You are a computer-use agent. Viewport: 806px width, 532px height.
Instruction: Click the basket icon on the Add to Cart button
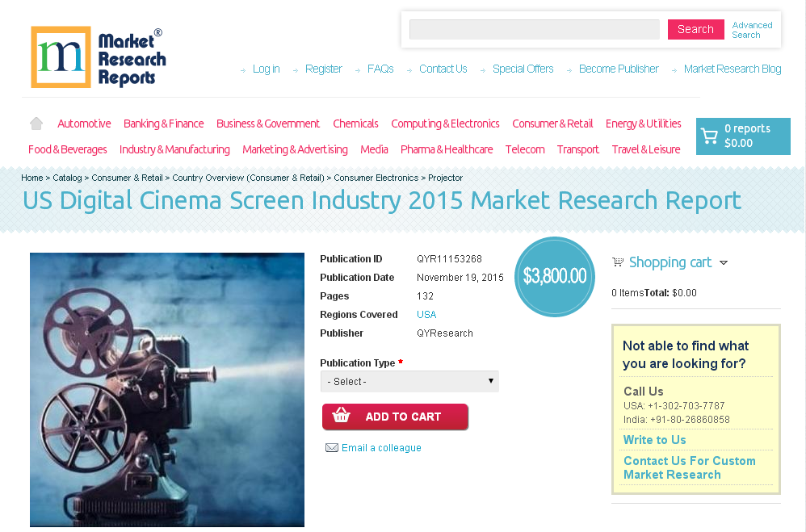342,416
